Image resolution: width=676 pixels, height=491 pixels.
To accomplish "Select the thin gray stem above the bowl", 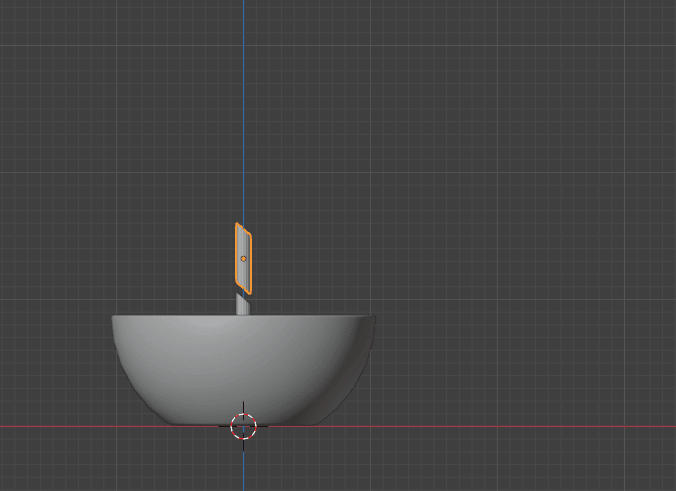I will click(x=242, y=304).
